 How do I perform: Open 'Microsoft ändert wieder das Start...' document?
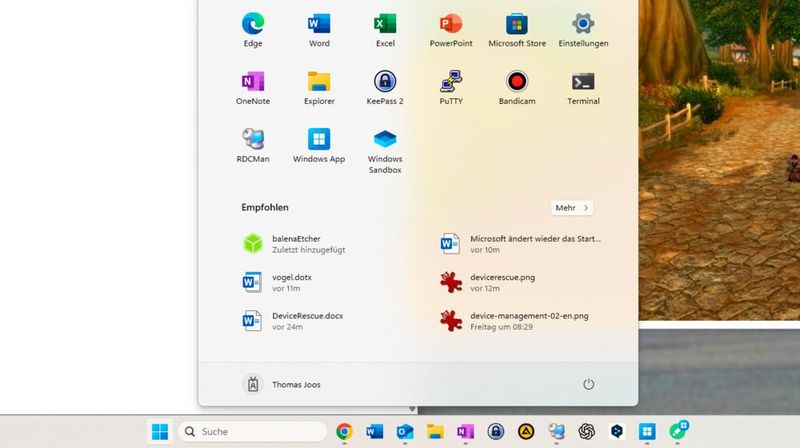tap(523, 244)
